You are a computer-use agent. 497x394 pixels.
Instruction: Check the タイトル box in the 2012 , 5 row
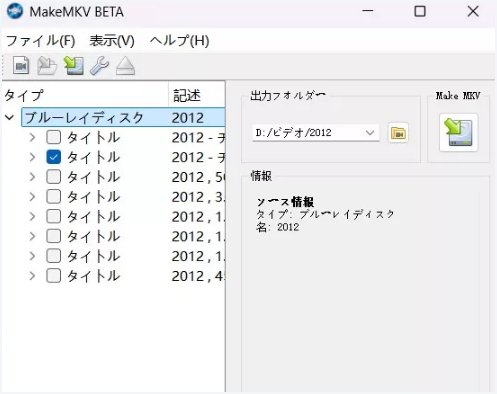point(54,177)
